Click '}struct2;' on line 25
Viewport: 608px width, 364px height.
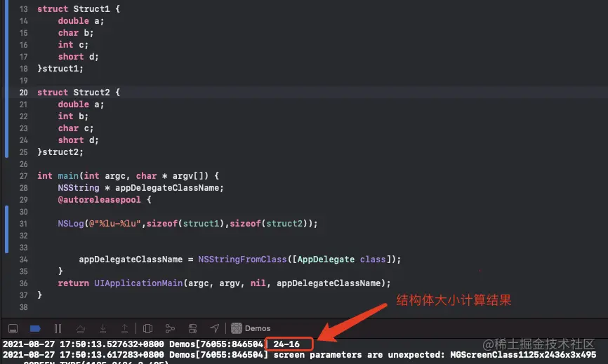(x=60, y=152)
